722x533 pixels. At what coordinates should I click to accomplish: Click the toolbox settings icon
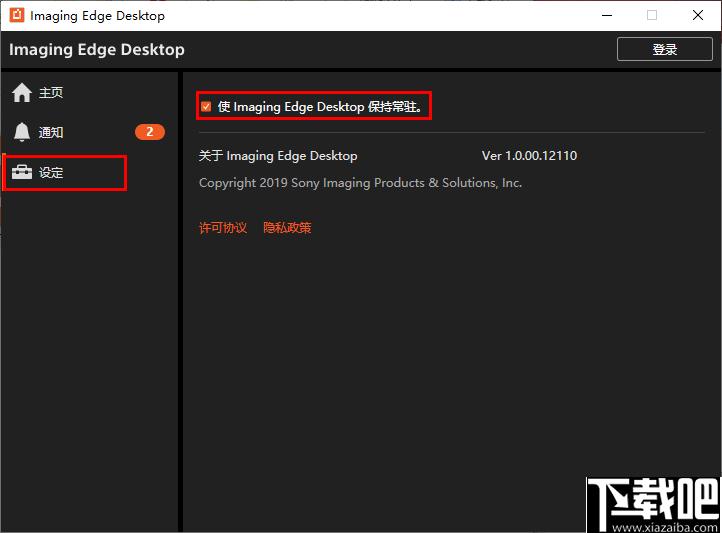point(22,172)
